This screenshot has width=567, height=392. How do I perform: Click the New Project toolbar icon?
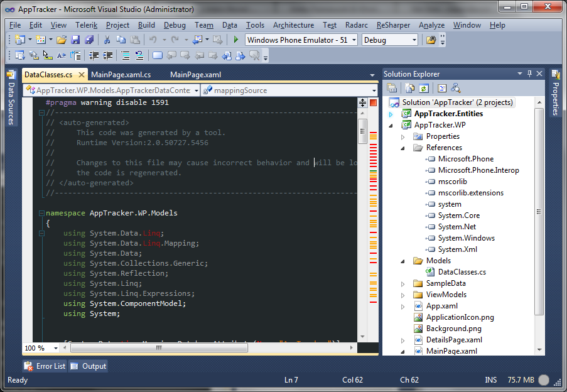[x=19, y=40]
